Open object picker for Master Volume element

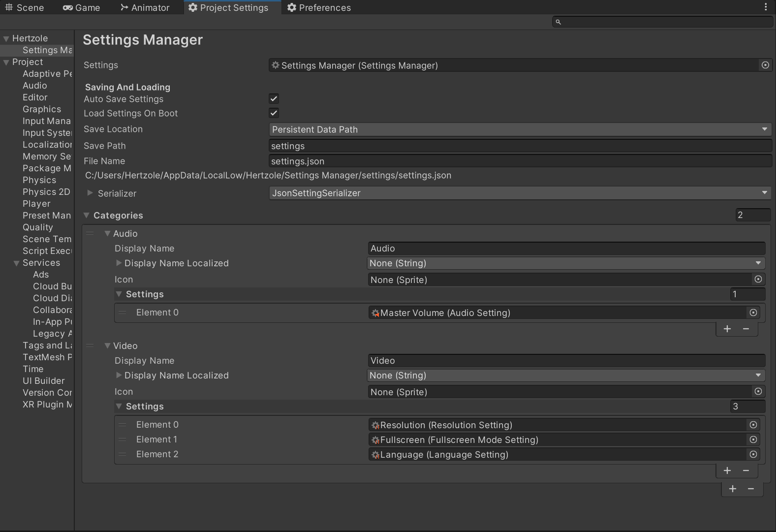pyautogui.click(x=753, y=313)
